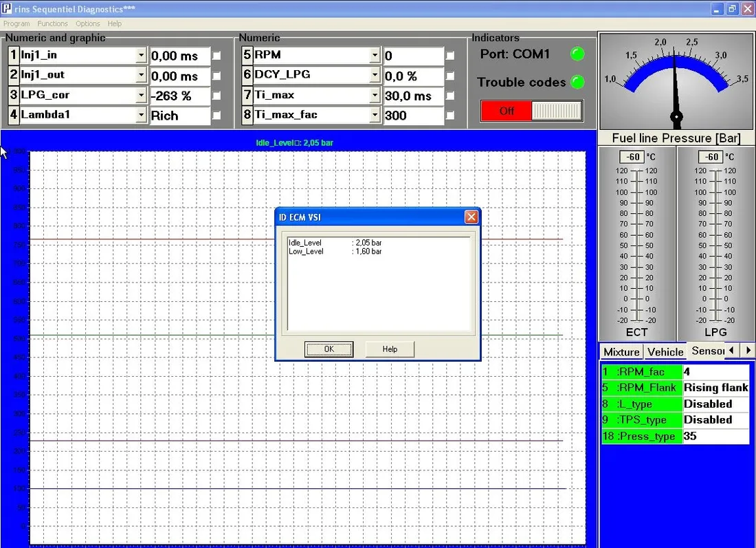The image size is (756, 548).
Task: Open the Lambda1 channel dropdown
Action: (142, 115)
